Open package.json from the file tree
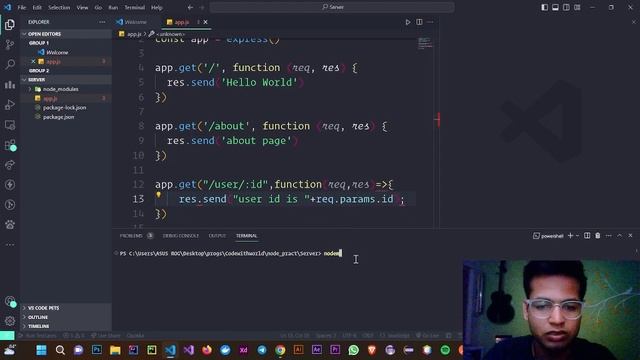 coord(58,117)
